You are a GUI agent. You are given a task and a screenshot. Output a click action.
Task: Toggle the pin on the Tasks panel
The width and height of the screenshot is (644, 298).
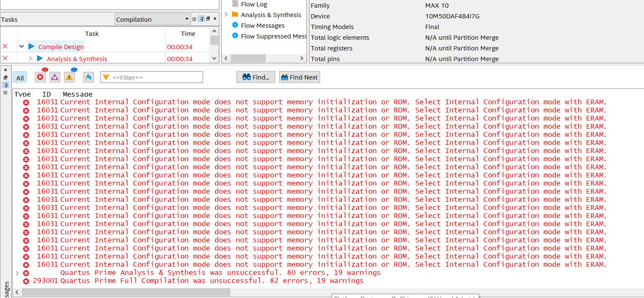[x=201, y=19]
